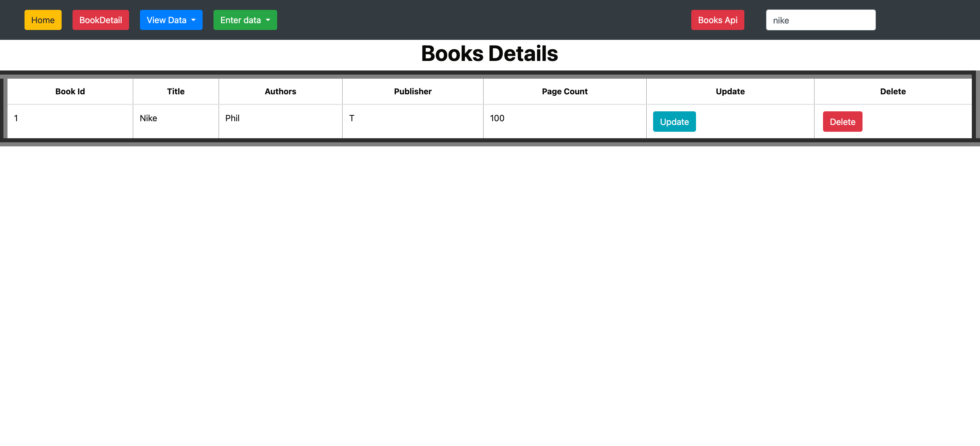Click the Delete column header
980x446 pixels.
892,91
